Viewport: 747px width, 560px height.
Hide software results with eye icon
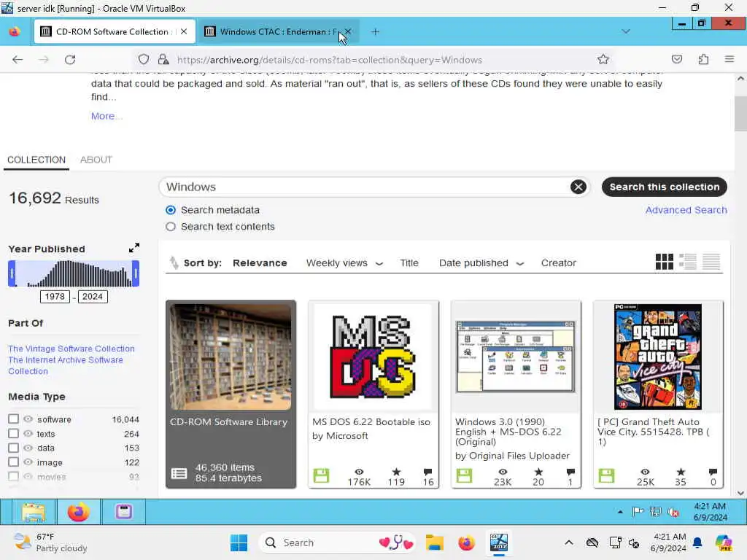click(x=28, y=419)
